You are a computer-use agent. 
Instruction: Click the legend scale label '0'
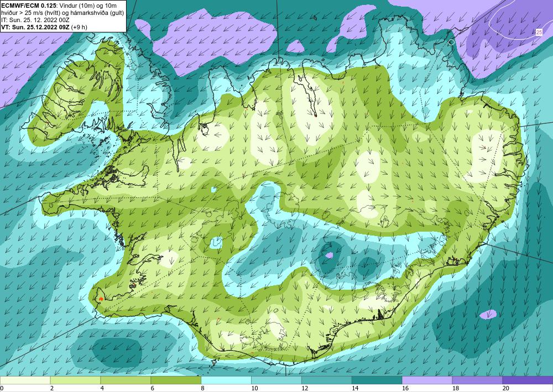pyautogui.click(x=2, y=389)
